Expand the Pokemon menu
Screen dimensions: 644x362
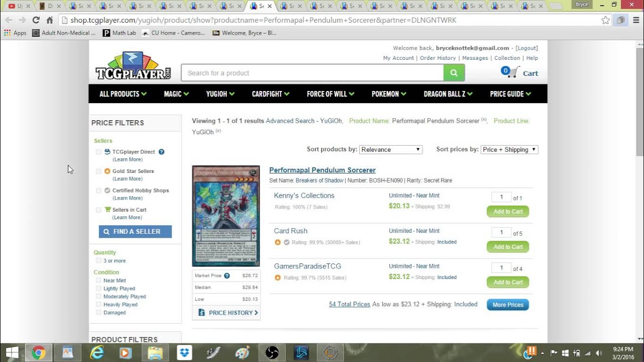point(389,94)
